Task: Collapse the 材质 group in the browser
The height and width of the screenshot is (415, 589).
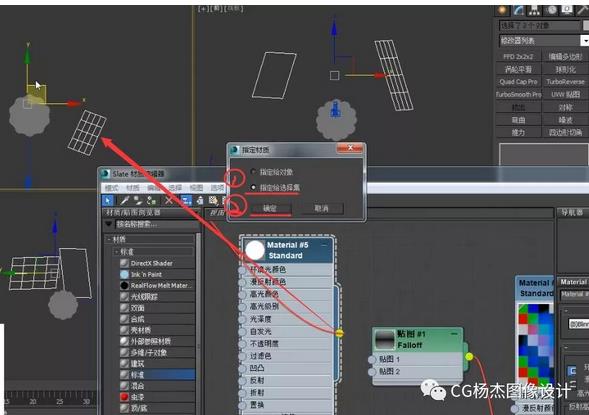Action: (109, 239)
